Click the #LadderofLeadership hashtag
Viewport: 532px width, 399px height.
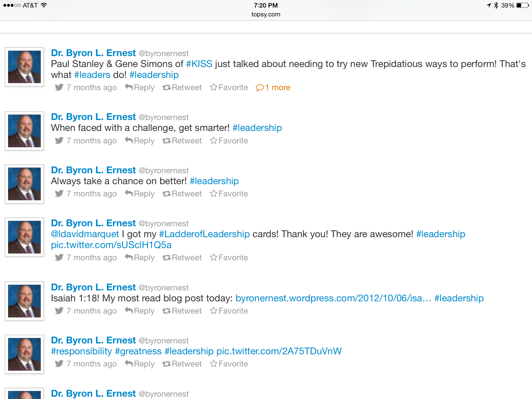[x=204, y=234]
